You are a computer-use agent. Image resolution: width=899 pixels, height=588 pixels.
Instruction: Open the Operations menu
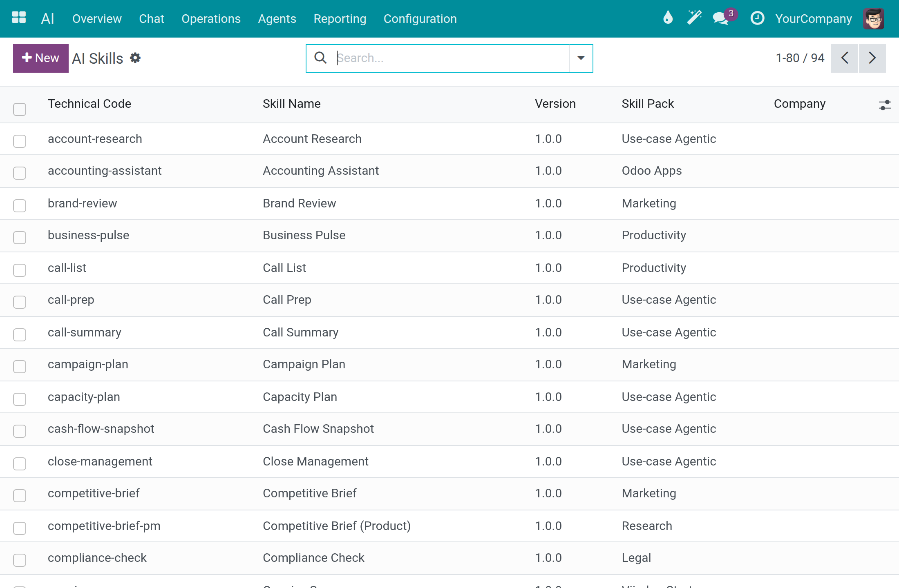pyautogui.click(x=211, y=19)
